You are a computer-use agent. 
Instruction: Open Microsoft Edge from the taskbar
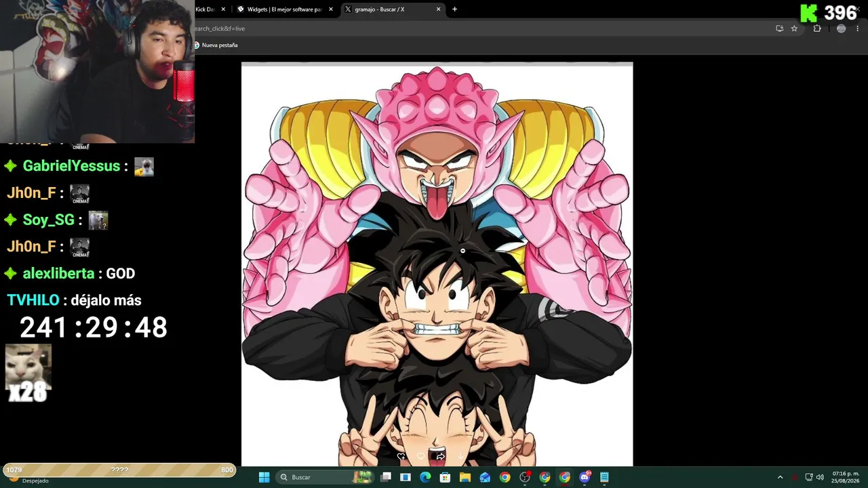425,477
